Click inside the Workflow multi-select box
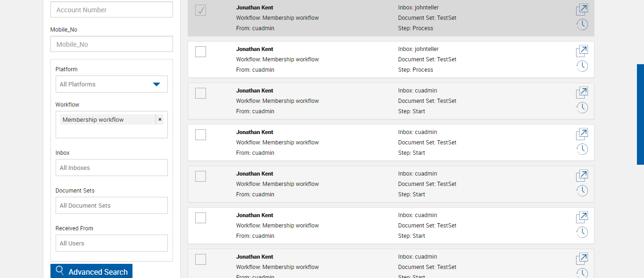This screenshot has width=644, height=278. coord(111,132)
